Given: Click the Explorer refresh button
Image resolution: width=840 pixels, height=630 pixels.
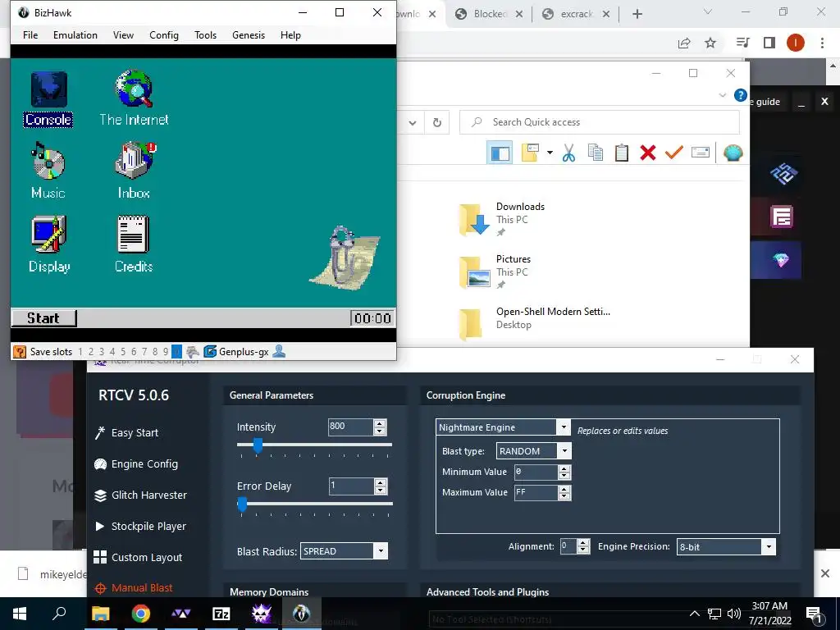Looking at the screenshot, I should [x=437, y=123].
